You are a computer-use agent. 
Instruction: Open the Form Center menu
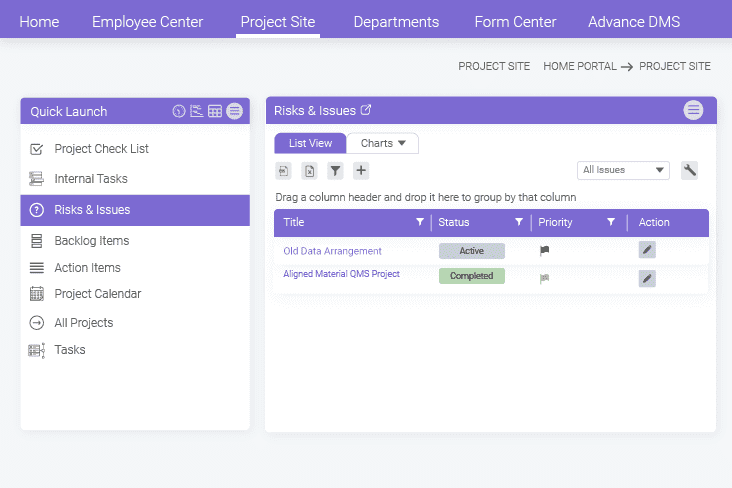[515, 22]
